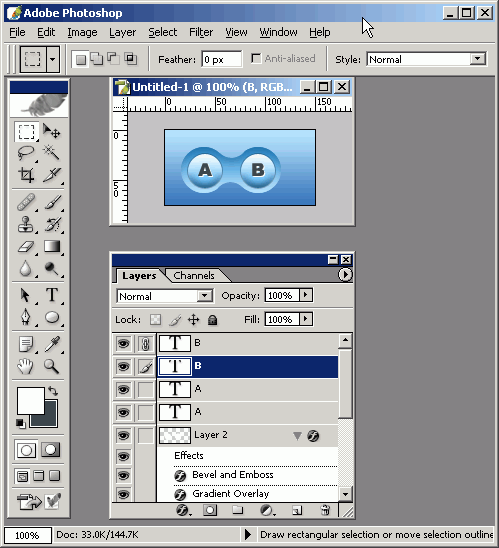Hide the upper A text layer
Screen dimensions: 499x548
123,389
